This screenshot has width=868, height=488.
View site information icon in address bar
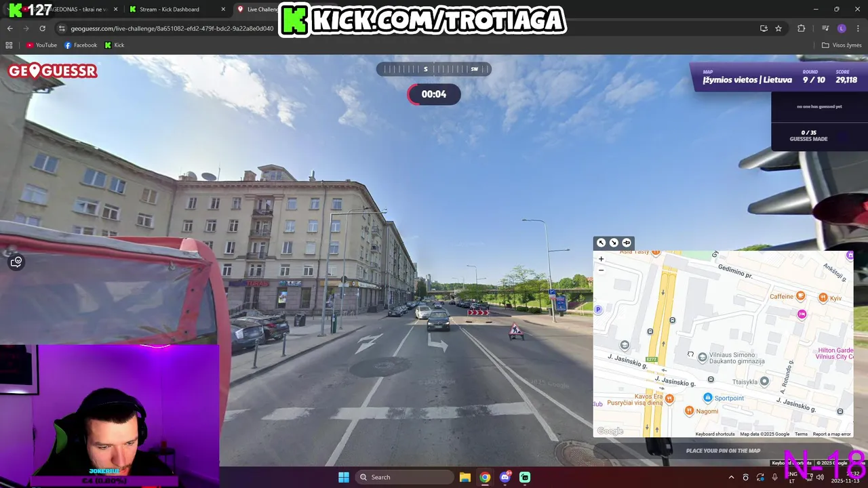(x=62, y=28)
